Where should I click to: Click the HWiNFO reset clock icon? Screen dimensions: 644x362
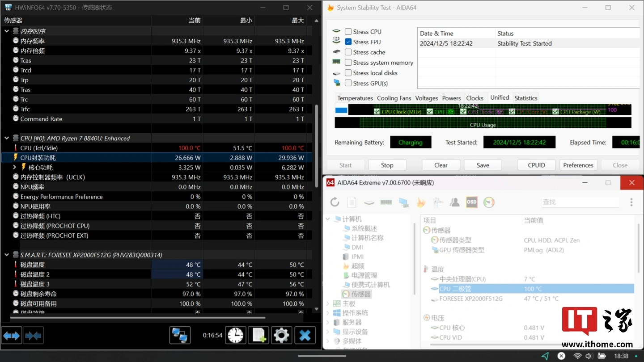235,335
